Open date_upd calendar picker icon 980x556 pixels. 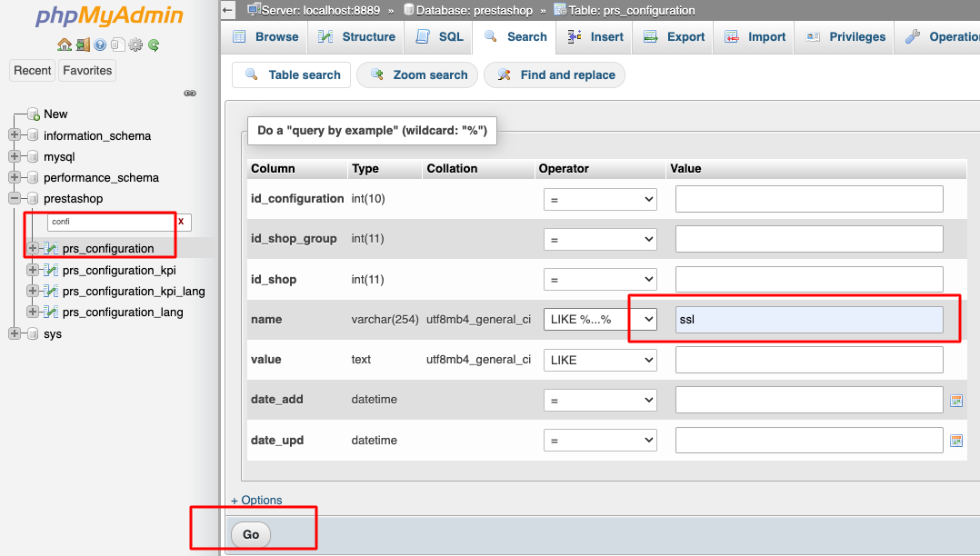click(956, 441)
